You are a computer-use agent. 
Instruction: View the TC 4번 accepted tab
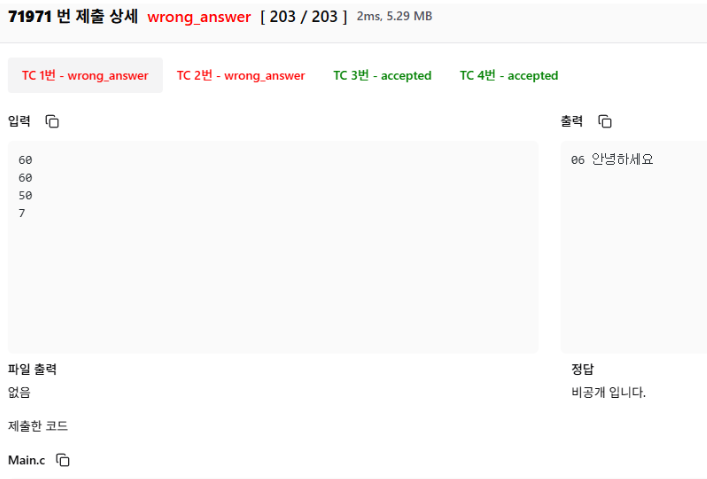[x=509, y=75]
